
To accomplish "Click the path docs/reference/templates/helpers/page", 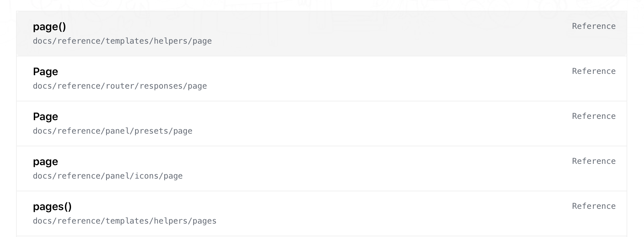I will tap(122, 41).
